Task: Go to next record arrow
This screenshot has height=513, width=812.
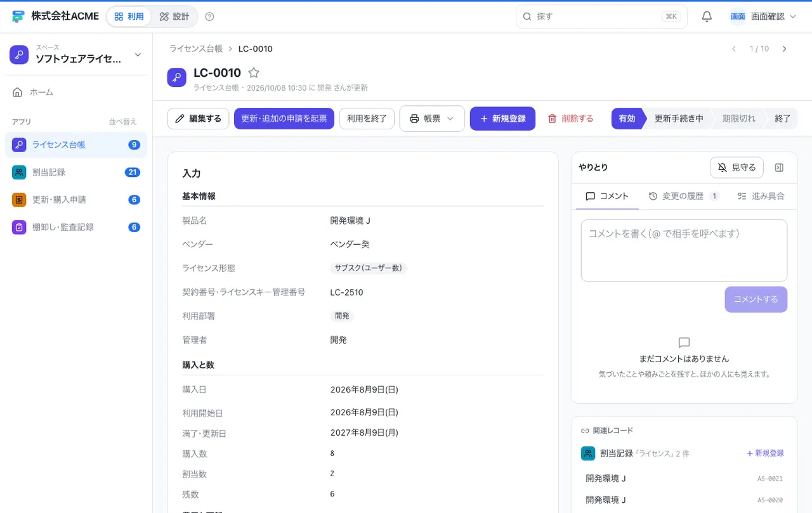Action: coord(784,49)
